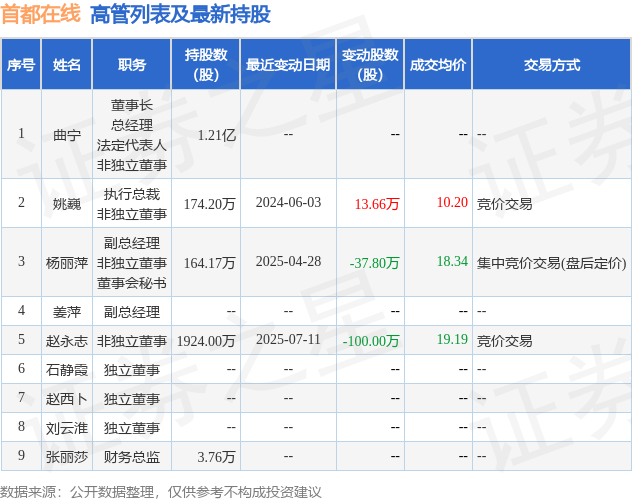Click the 3.76万 shareholding value
Screen dimensions: 632x501
point(216,457)
